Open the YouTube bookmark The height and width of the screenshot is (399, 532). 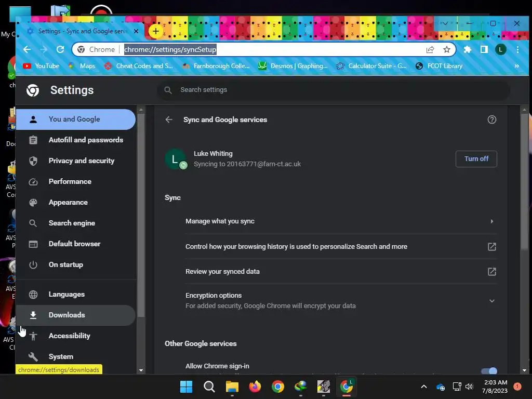click(41, 66)
